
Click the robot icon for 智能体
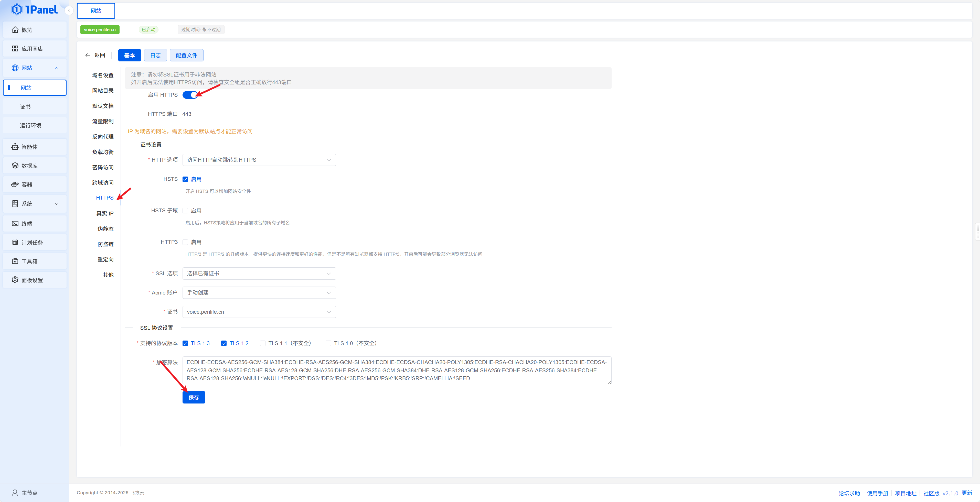click(x=15, y=147)
